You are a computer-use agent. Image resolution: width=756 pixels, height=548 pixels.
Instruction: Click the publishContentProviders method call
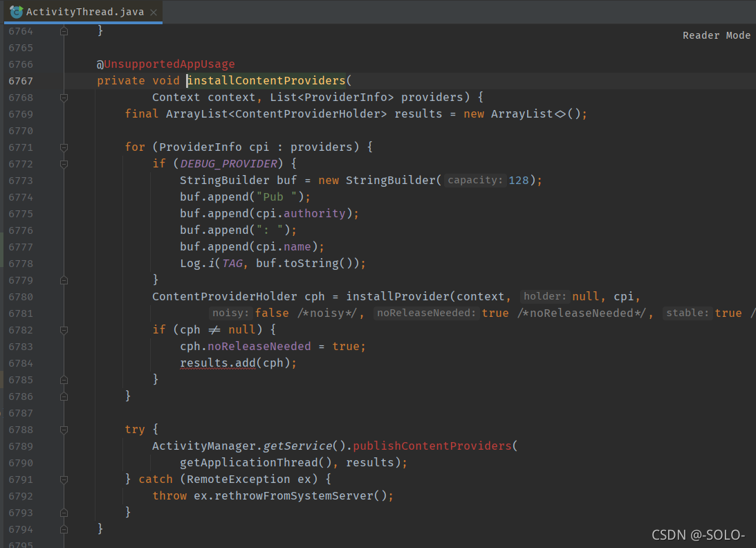click(432, 446)
